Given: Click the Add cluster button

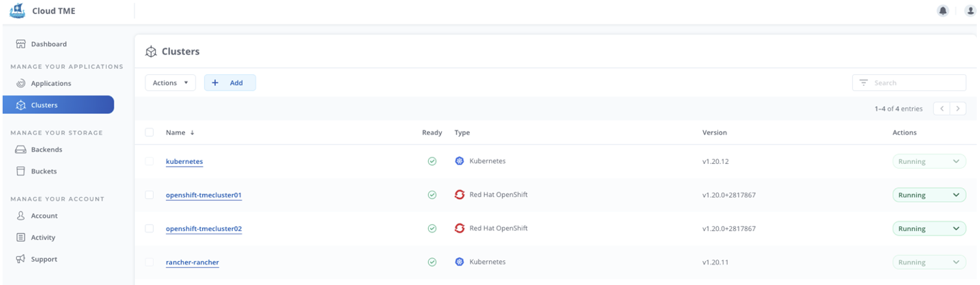Looking at the screenshot, I should pyautogui.click(x=230, y=83).
